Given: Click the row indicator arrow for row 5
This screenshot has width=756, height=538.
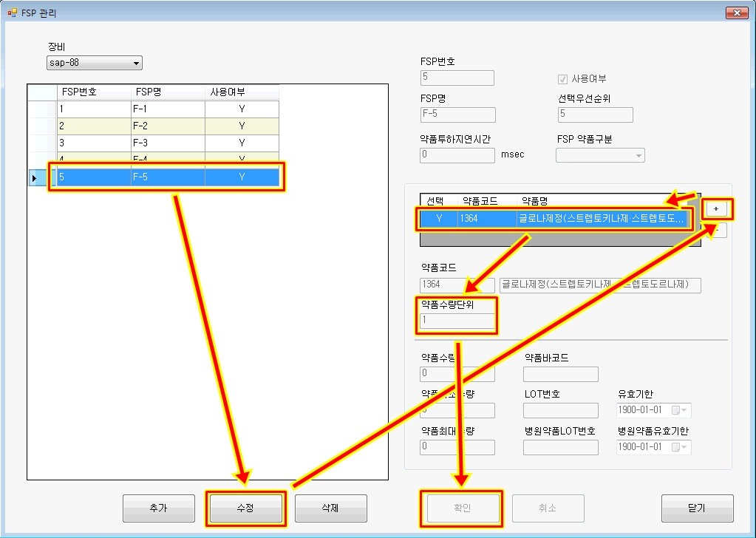Looking at the screenshot, I should point(34,178).
